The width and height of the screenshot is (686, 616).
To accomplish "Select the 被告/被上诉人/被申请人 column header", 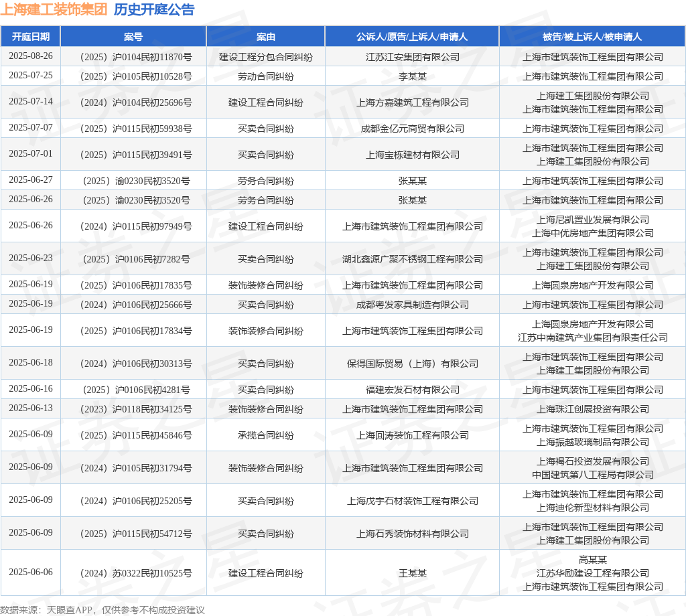I will coord(592,37).
